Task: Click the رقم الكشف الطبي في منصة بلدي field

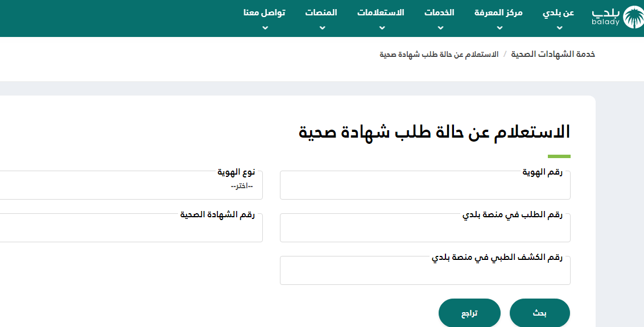Action: [424, 273]
